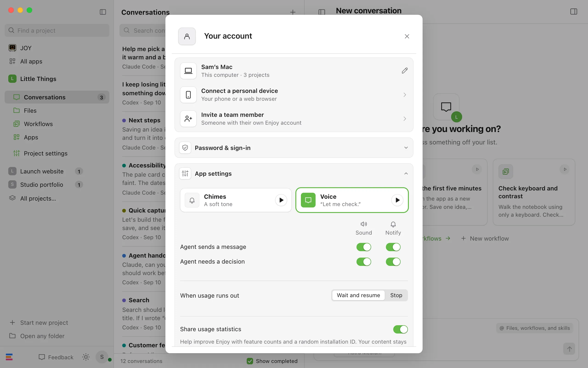Open theme switcher sun icon in bottom bar
This screenshot has height=368, width=588.
[x=86, y=357]
